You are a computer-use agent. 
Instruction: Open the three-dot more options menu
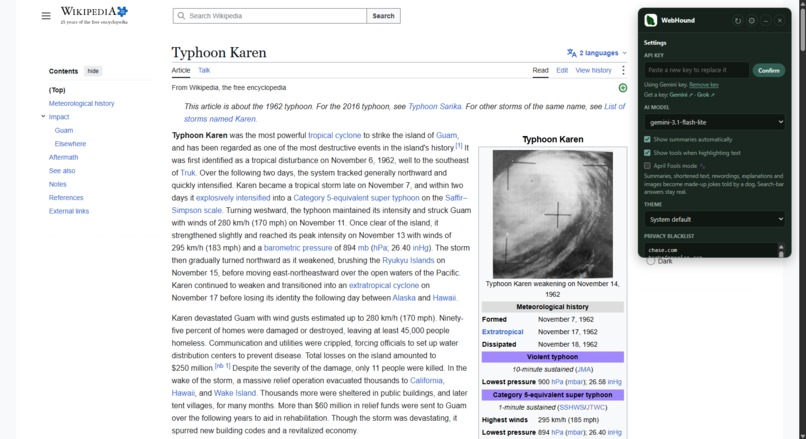[x=623, y=70]
